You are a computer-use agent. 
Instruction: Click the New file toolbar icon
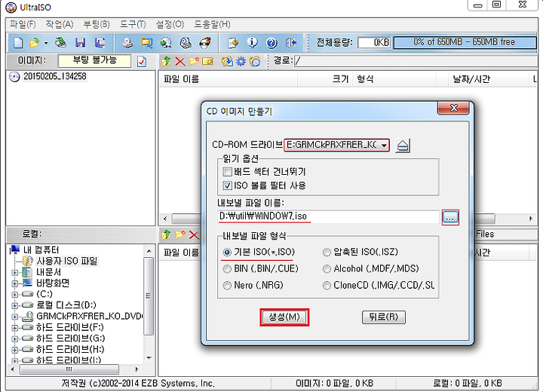18,43
